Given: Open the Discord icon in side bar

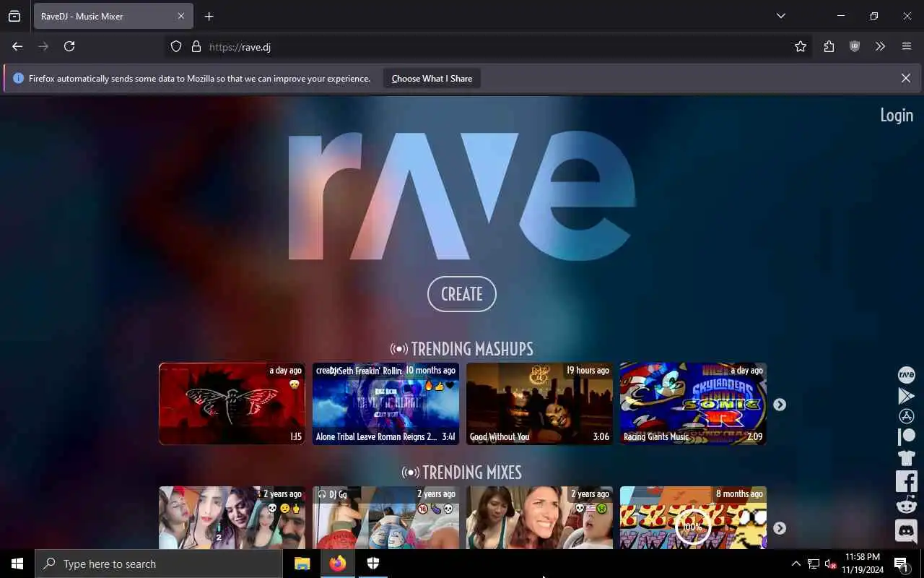Looking at the screenshot, I should tap(906, 530).
